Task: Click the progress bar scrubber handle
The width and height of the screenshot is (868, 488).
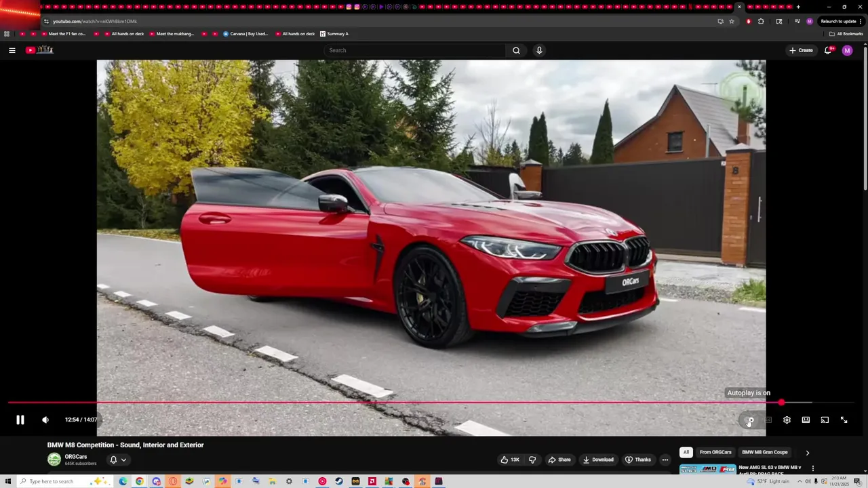Action: pyautogui.click(x=781, y=403)
